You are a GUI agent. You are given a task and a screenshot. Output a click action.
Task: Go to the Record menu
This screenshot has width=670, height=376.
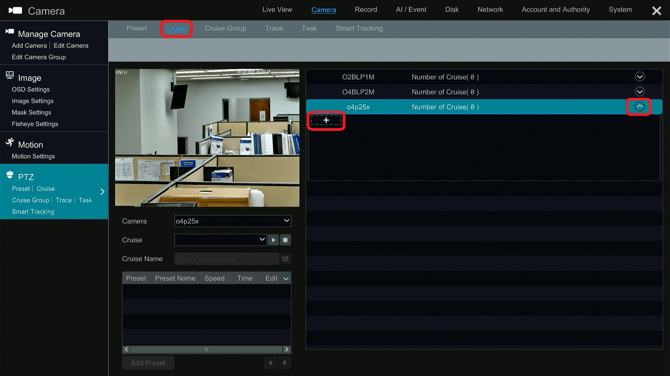click(x=366, y=9)
